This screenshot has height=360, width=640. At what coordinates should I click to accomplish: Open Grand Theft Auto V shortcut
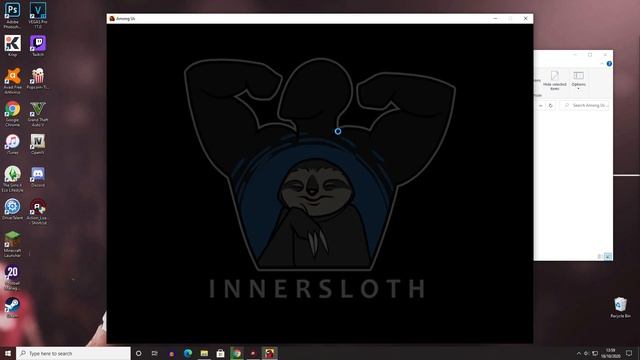(x=38, y=113)
